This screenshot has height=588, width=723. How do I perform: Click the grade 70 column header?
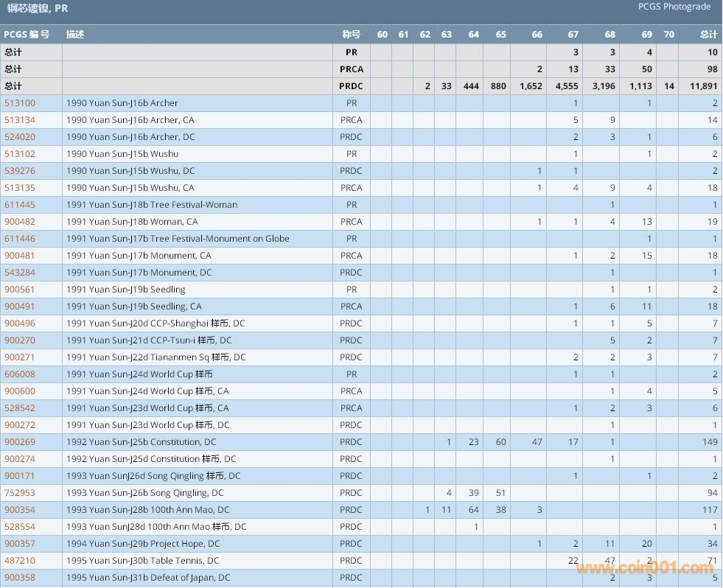(668, 35)
